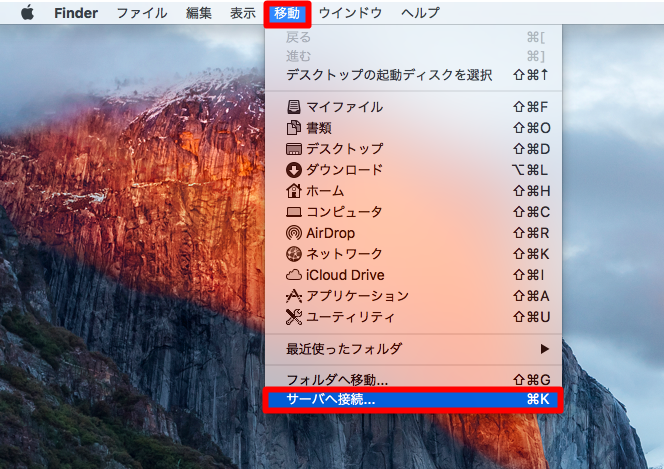Viewport: 664px width, 469px height.
Task: Click the ⇧⌘A shortcut in アプリケーション row
Action: pos(531,296)
